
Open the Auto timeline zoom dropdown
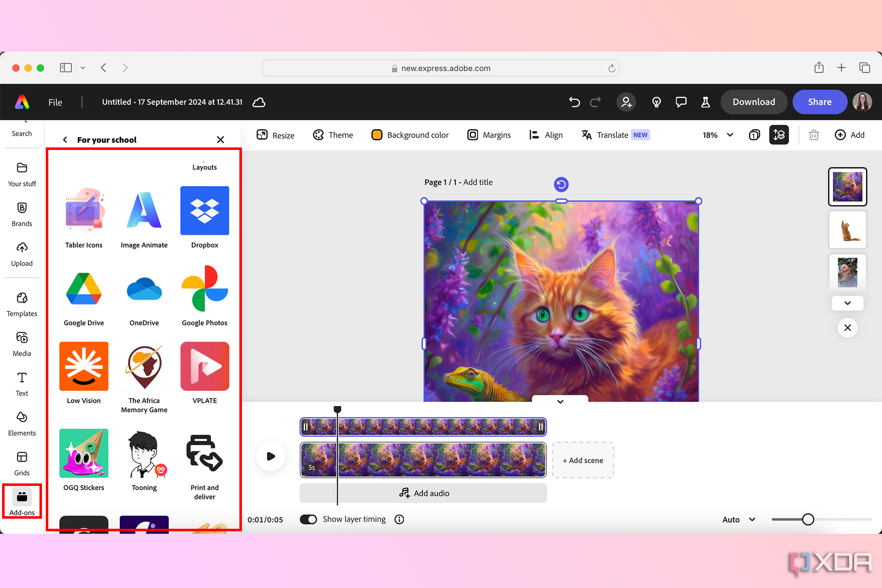739,520
